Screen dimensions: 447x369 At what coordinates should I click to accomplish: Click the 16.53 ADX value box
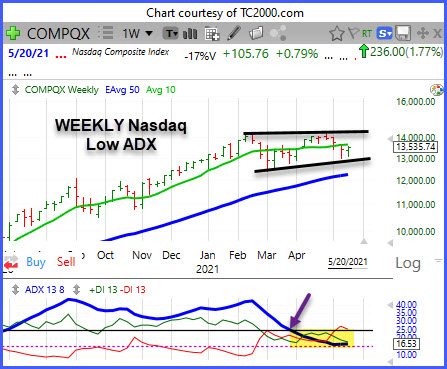click(407, 344)
